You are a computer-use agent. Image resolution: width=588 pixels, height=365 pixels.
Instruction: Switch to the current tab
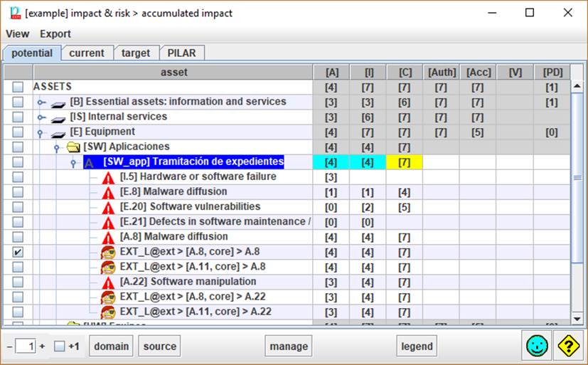click(86, 53)
